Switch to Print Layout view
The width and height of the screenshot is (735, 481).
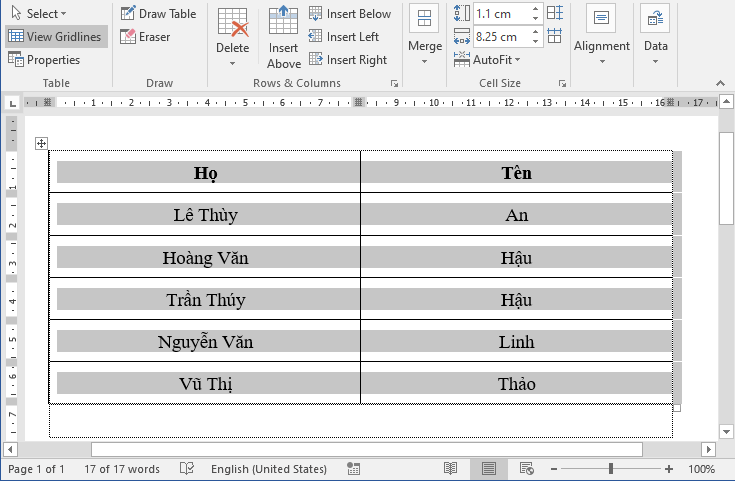pos(489,468)
